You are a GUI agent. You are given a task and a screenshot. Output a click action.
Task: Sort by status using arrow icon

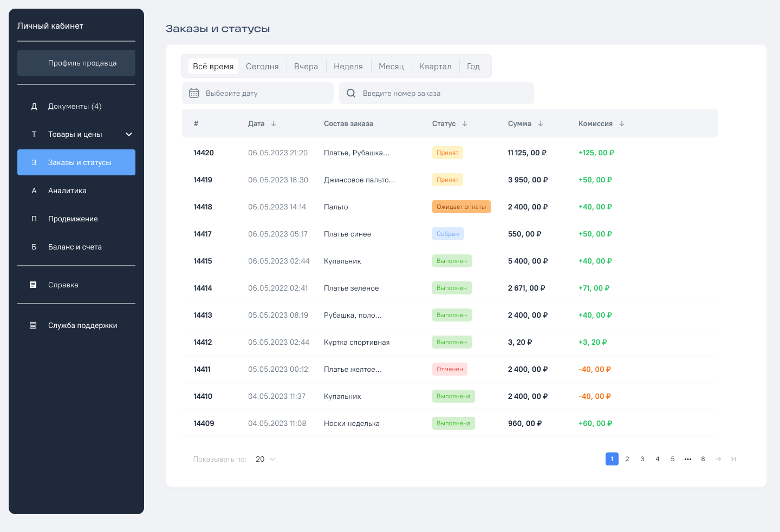pos(465,123)
